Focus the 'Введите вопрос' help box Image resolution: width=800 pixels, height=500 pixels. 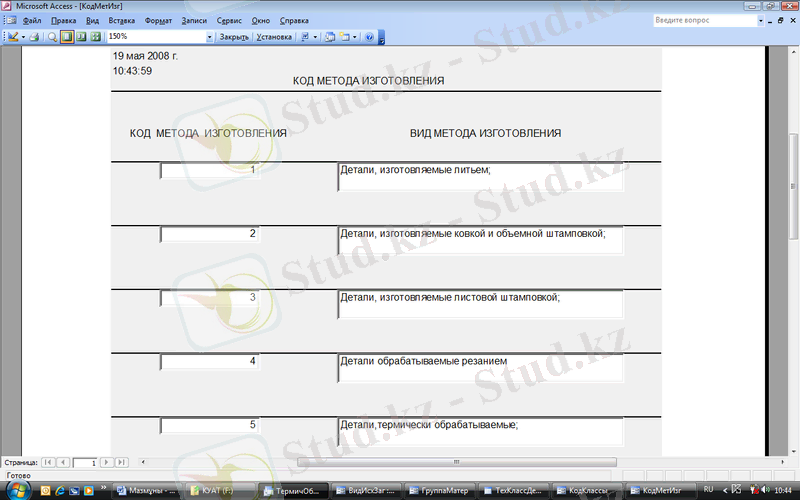(704, 20)
